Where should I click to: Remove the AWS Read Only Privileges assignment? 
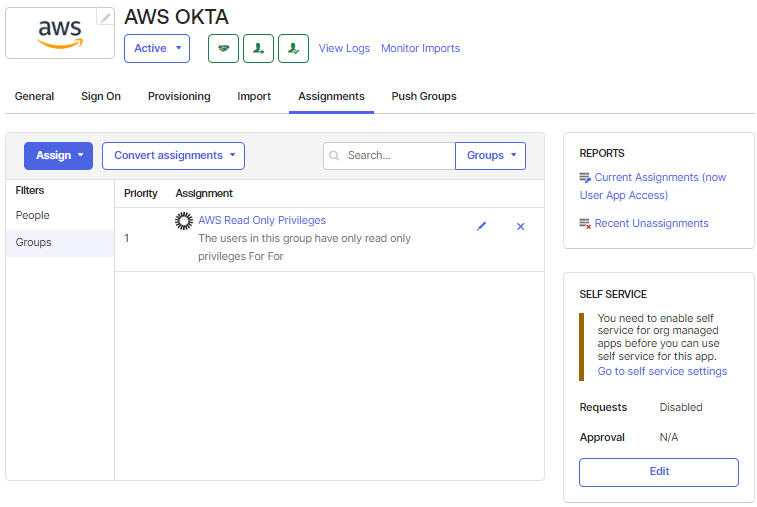[x=520, y=226]
